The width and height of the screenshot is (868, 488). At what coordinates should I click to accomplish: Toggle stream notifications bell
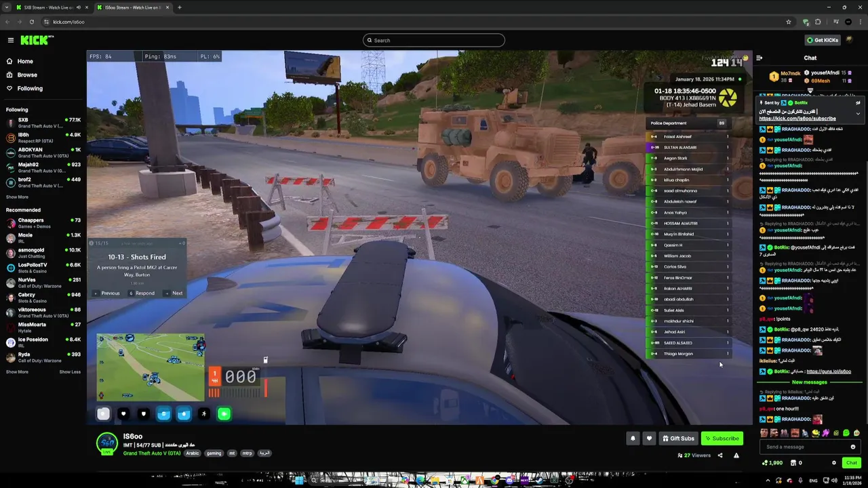tap(633, 439)
